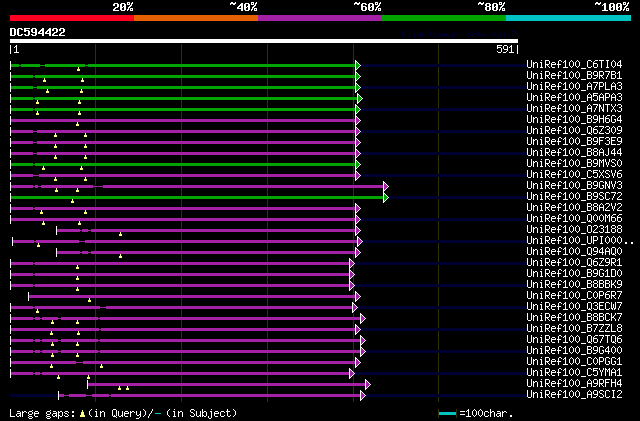This screenshot has width=640, height=421.
Task: Click the arrowhead ending the UniRef100_Q67TQ6 alignment
Action: (363, 341)
